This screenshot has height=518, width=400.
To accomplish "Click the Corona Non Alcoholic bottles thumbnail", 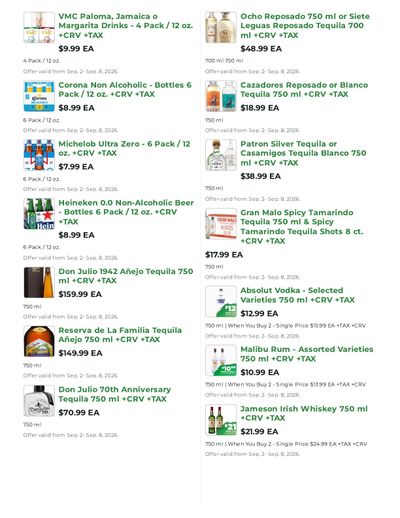I will tap(39, 96).
